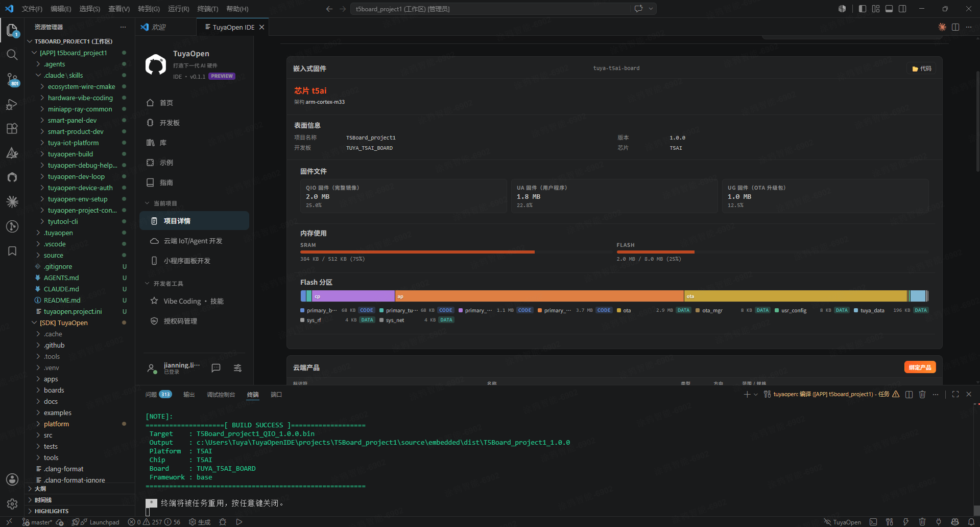Open Explorer panel more actions ellipsis
This screenshot has width=980, height=527.
[x=123, y=27]
